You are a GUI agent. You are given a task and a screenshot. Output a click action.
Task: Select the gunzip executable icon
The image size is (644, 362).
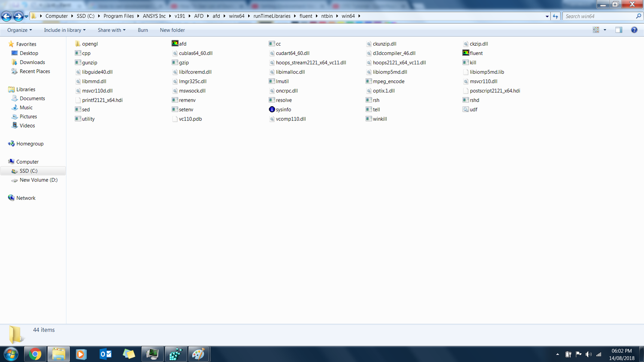78,62
